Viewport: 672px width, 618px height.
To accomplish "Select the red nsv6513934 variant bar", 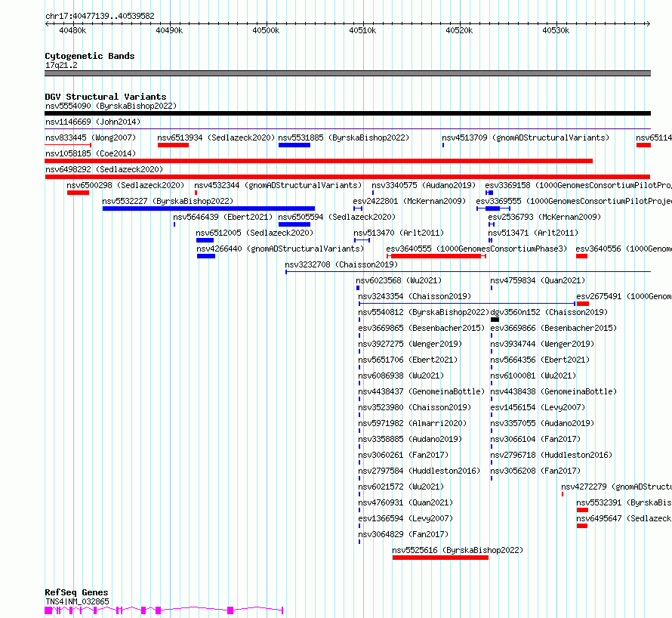I will tap(173, 145).
